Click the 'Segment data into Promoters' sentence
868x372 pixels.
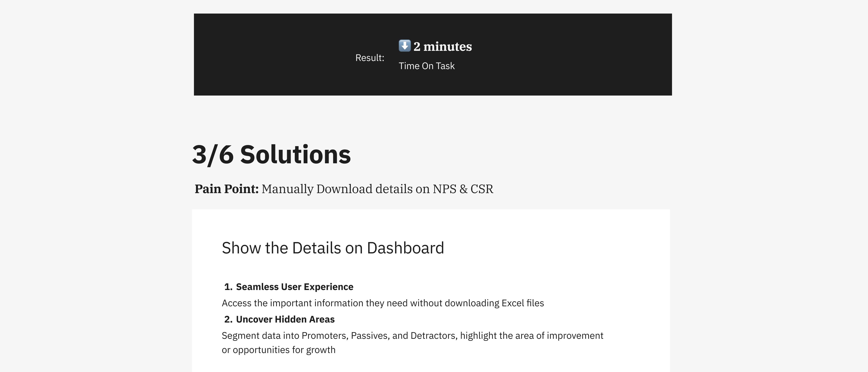(413, 336)
